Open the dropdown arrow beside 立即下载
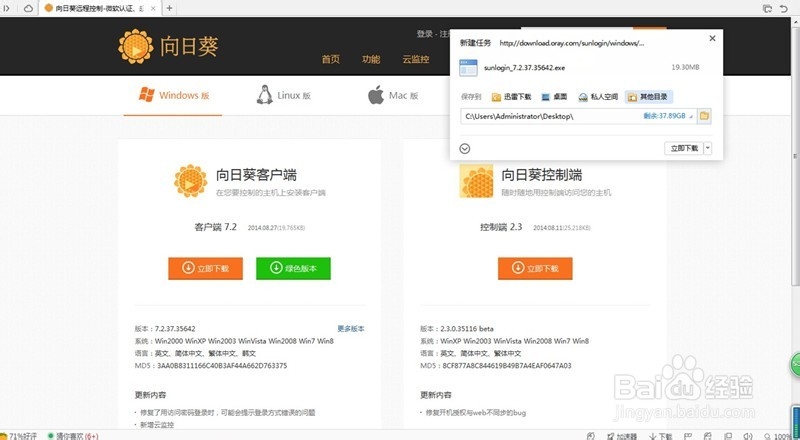The image size is (800, 440). [x=708, y=149]
